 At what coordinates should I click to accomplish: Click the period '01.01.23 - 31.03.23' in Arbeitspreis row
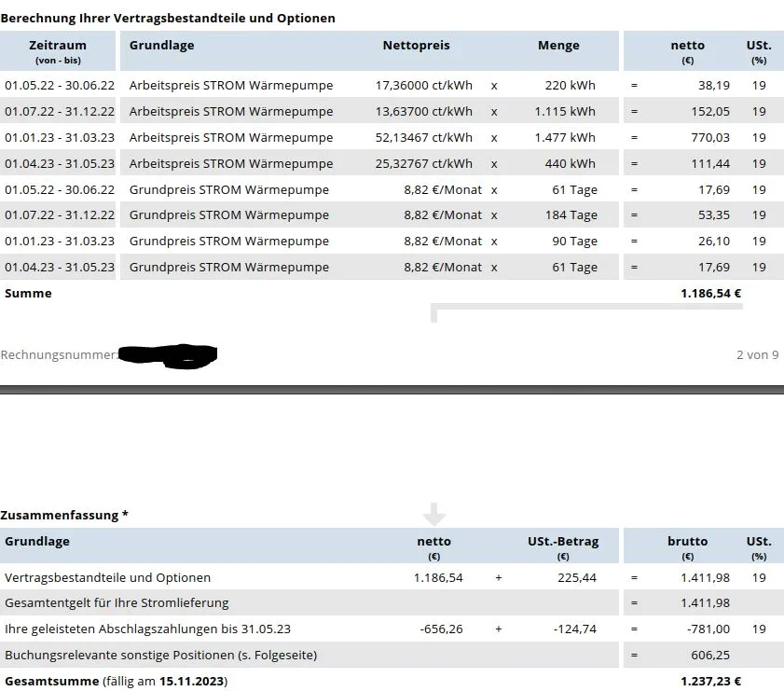pyautogui.click(x=60, y=137)
